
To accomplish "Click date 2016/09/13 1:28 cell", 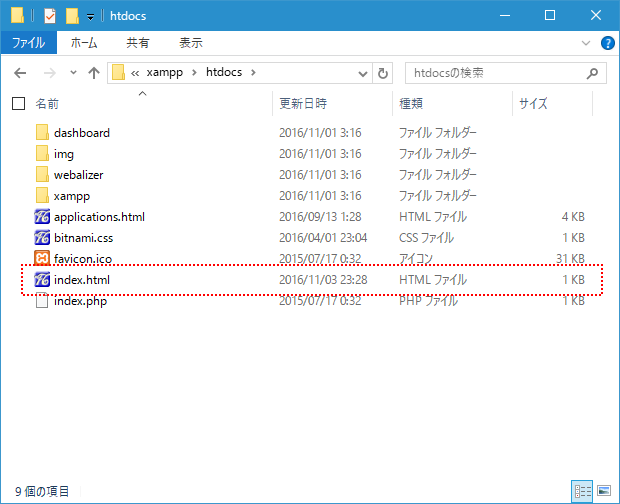I will click(x=320, y=217).
